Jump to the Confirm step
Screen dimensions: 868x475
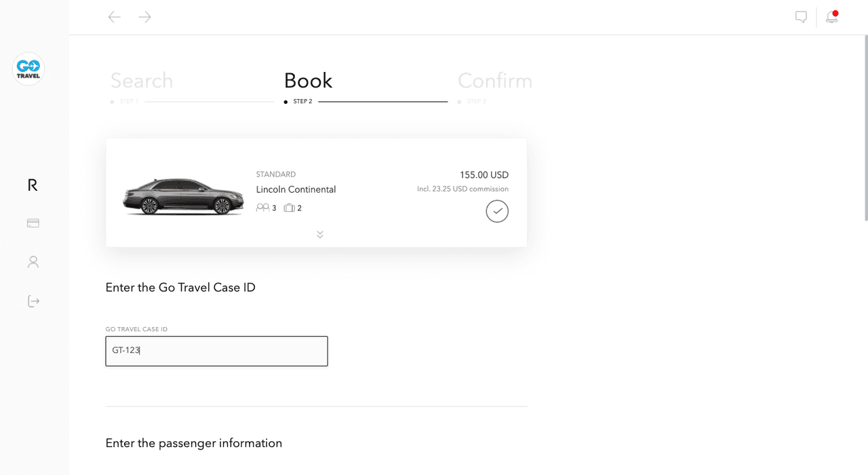click(494, 81)
